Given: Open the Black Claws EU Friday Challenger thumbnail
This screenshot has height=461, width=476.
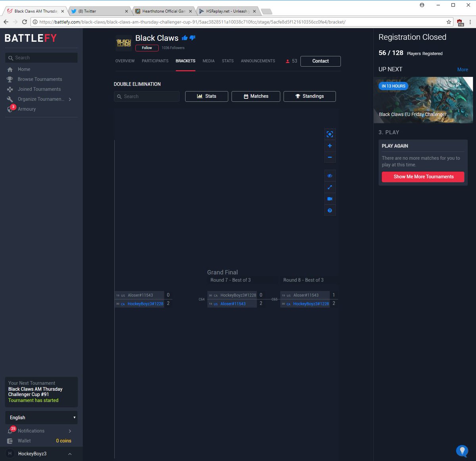Looking at the screenshot, I should 423,100.
